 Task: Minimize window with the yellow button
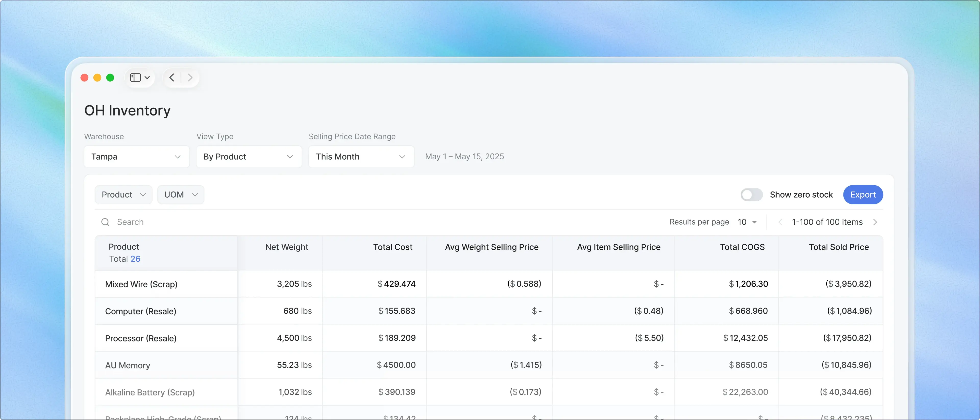coord(97,78)
